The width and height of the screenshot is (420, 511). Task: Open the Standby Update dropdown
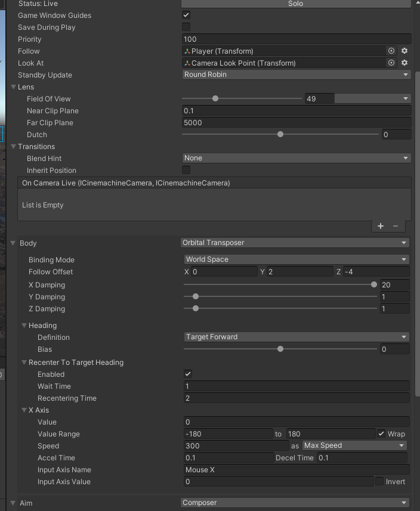click(x=295, y=75)
